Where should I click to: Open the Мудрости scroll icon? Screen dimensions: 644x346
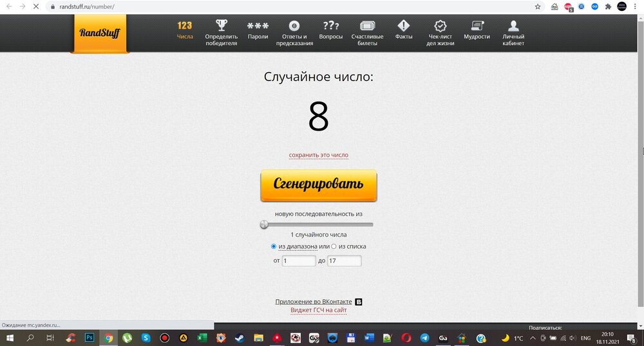point(477,26)
